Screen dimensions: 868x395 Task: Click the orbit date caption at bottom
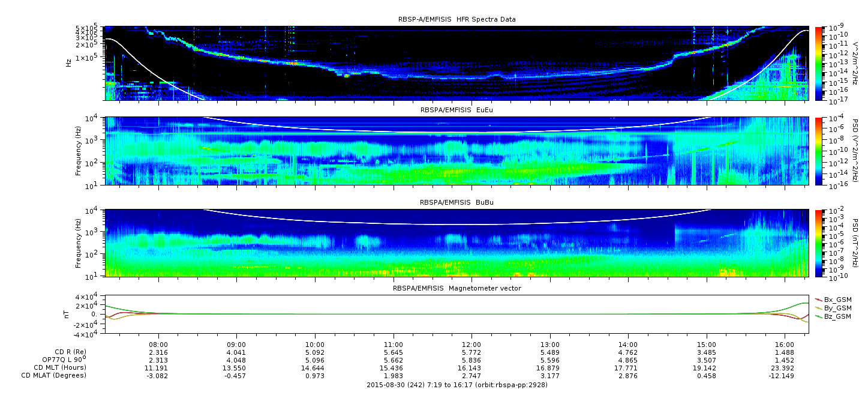(456, 385)
